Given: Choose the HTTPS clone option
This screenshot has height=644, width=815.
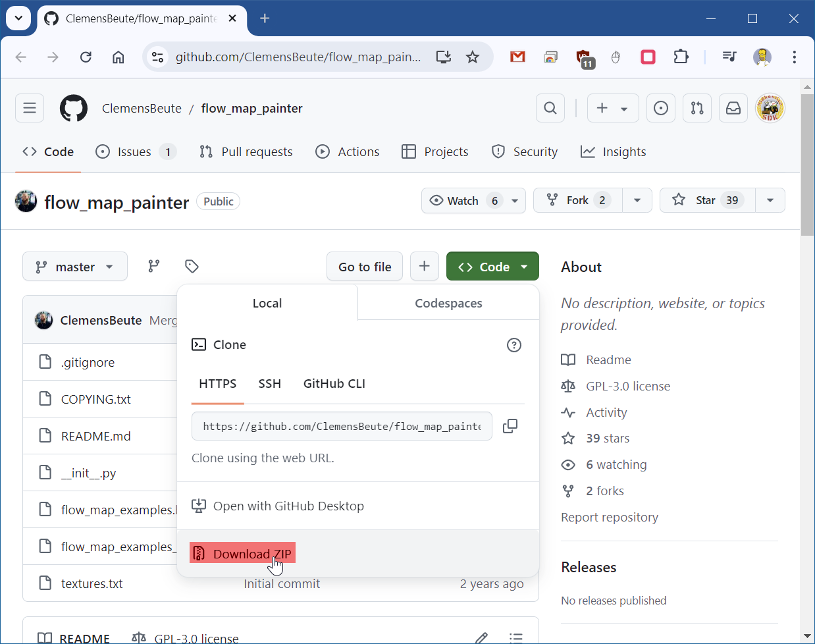Looking at the screenshot, I should [x=218, y=383].
